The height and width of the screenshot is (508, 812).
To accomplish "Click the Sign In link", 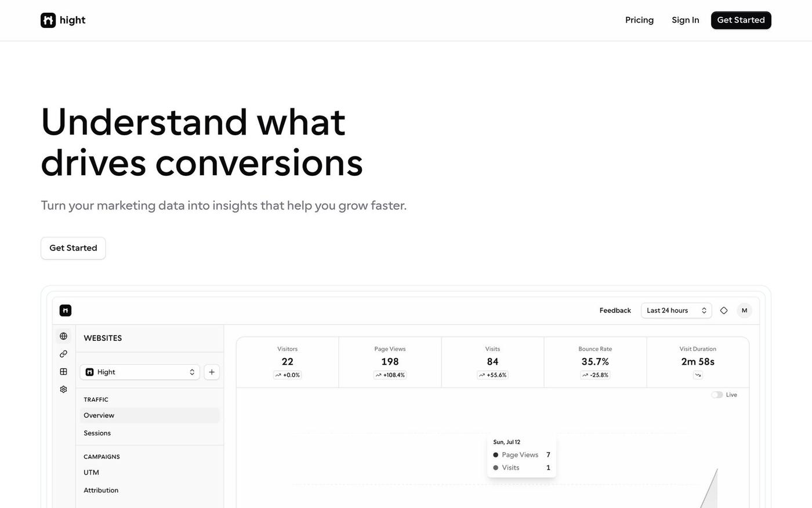I will (x=686, y=20).
